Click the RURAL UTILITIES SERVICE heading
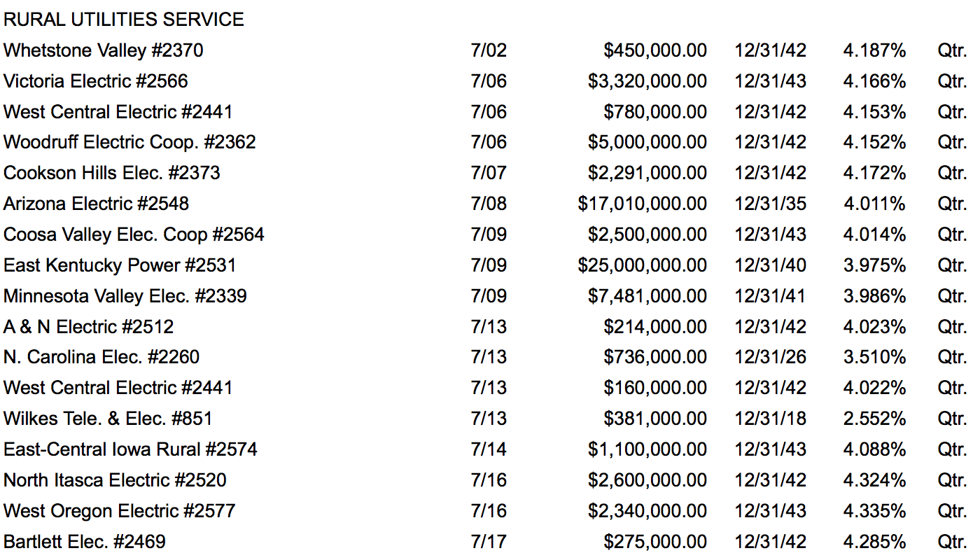 click(124, 20)
